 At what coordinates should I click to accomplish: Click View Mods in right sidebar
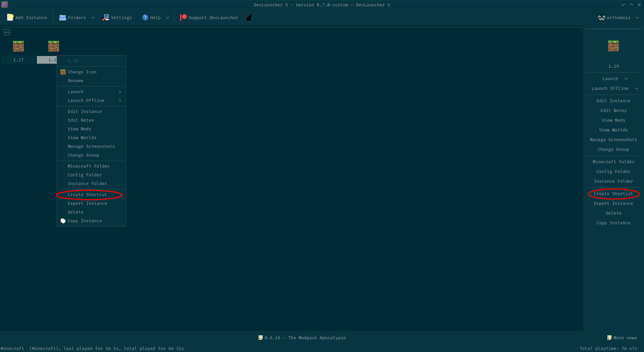[613, 120]
